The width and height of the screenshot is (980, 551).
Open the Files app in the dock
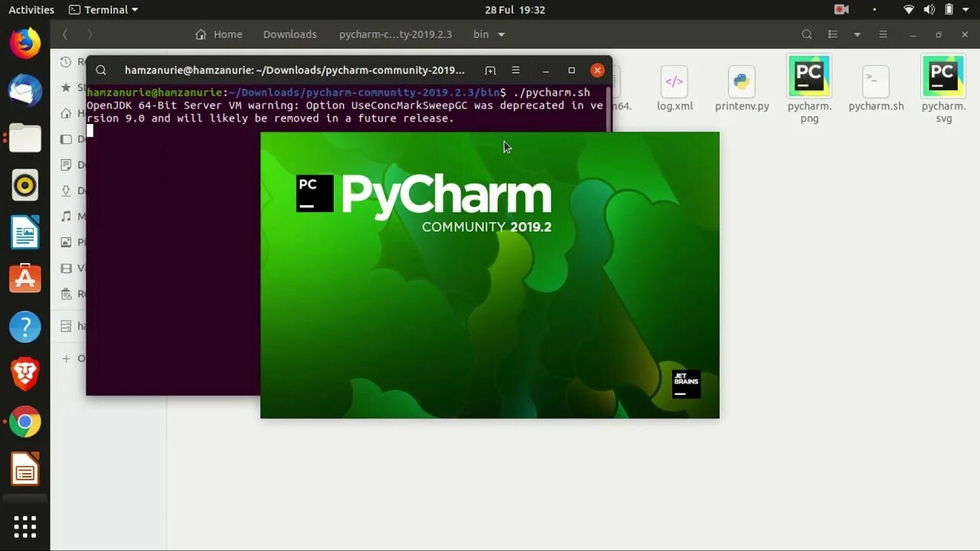tap(24, 139)
